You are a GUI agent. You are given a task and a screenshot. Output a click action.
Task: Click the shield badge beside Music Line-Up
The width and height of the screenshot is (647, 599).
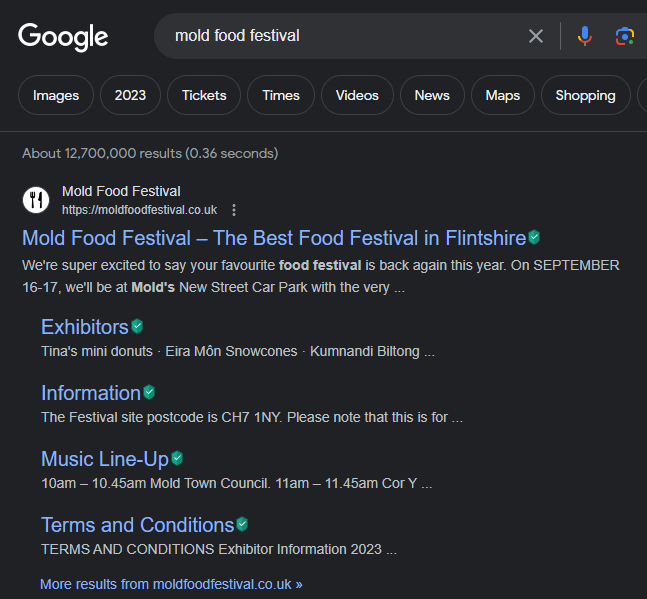click(x=177, y=458)
